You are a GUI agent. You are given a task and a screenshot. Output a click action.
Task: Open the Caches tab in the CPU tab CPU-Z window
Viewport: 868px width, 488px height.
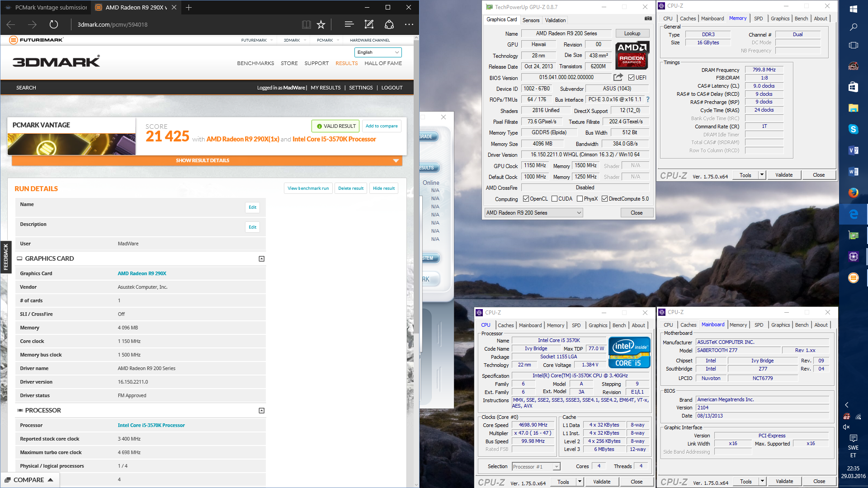[x=505, y=325]
